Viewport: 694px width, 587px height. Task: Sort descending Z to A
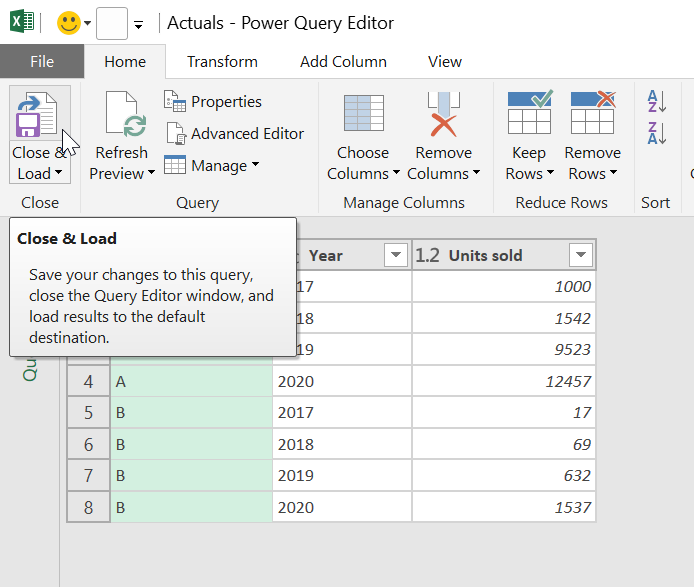[x=657, y=133]
